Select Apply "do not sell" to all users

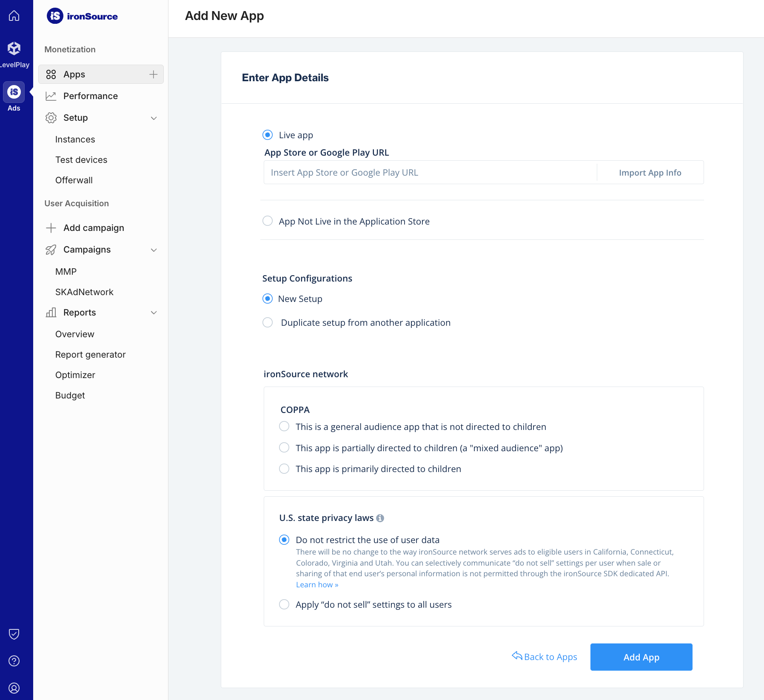tap(284, 604)
